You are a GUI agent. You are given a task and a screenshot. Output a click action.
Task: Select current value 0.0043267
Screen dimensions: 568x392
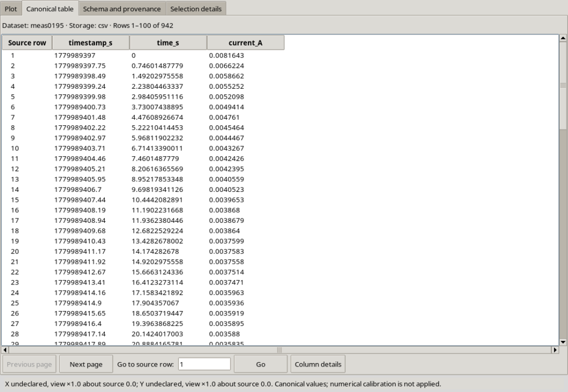click(x=226, y=148)
